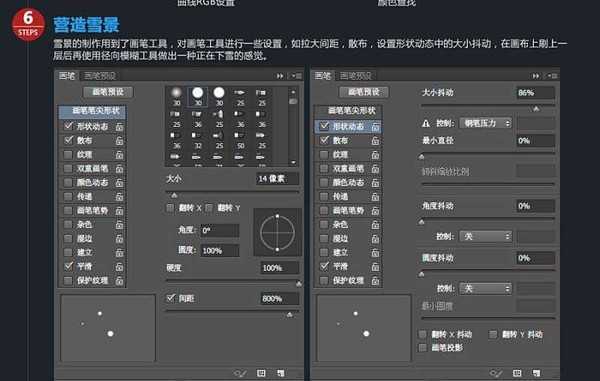
Task: Click the preset manager icon at the bottom of the brush tip shape panel
Action: click(261, 373)
